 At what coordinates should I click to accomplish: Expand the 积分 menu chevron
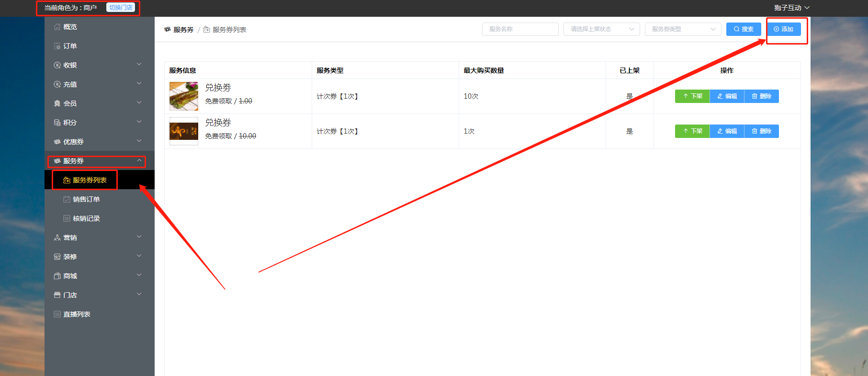pyautogui.click(x=139, y=122)
